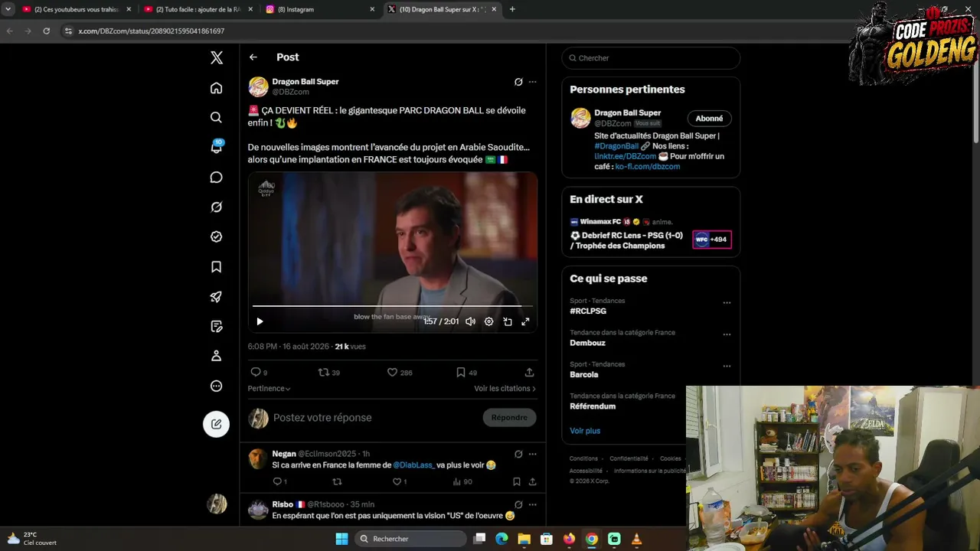Switch to the Tuto facile YouTube tab
Viewport: 980px width, 551px height.
(x=198, y=9)
